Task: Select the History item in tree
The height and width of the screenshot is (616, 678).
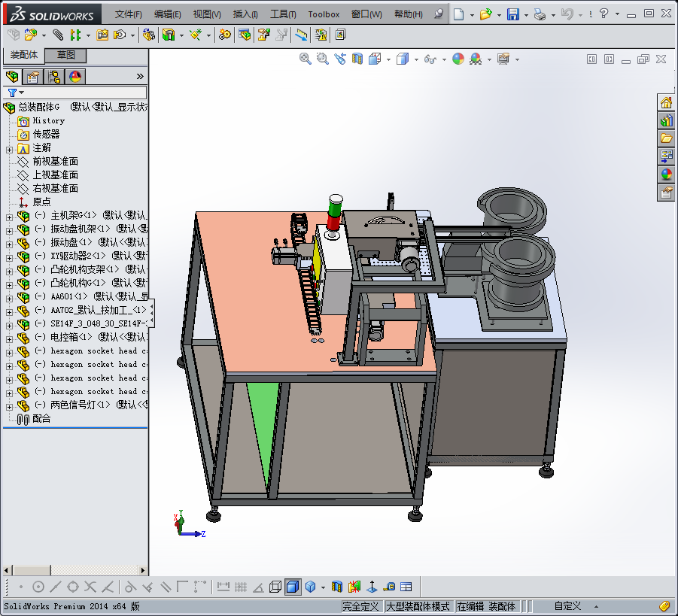Action: pyautogui.click(x=48, y=120)
